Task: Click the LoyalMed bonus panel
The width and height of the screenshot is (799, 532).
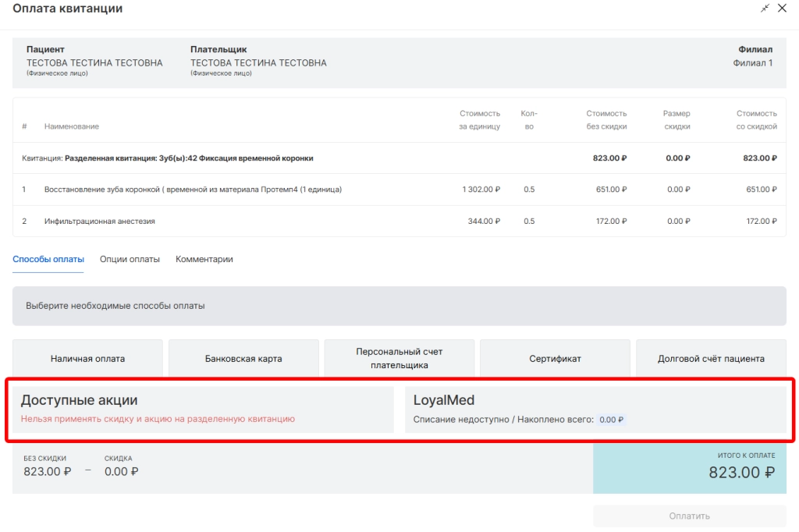Action: [595, 410]
